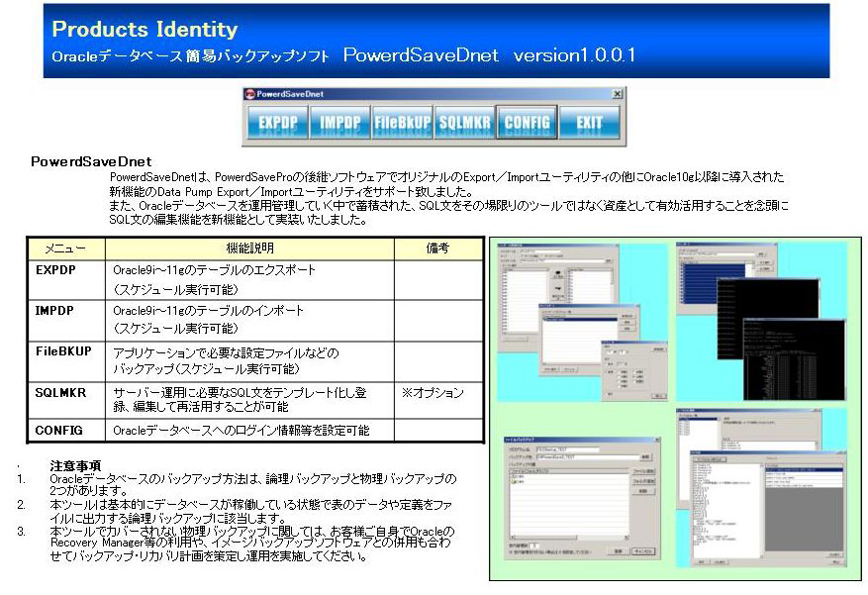Screen dimensions: 868x595
Task: Open the thumbnail showing black console windows
Action: (x=762, y=321)
